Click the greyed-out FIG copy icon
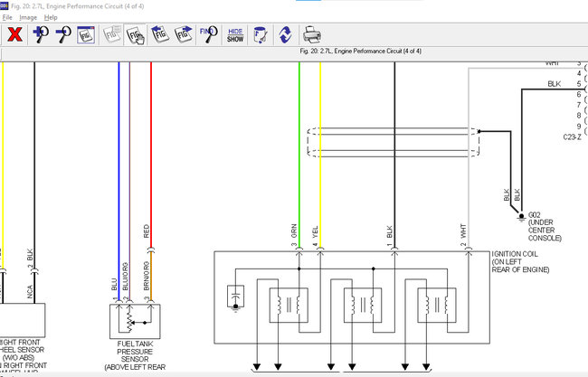This screenshot has height=377, width=588. pyautogui.click(x=112, y=34)
